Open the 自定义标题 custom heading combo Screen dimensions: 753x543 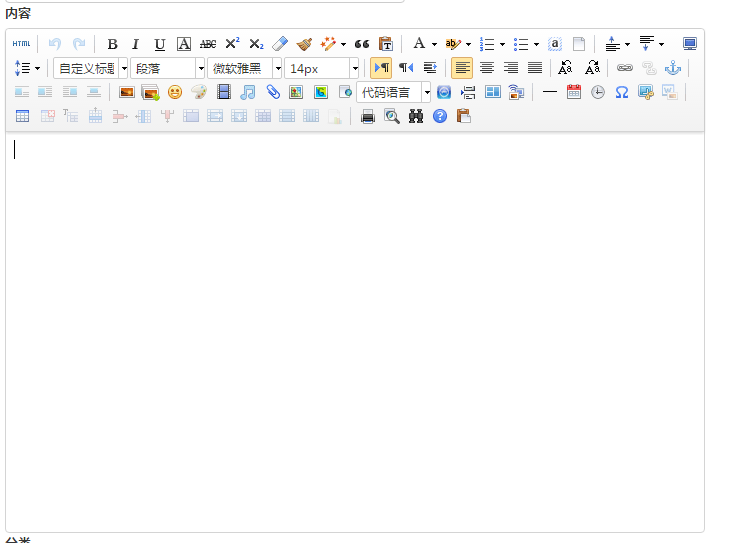(90, 68)
